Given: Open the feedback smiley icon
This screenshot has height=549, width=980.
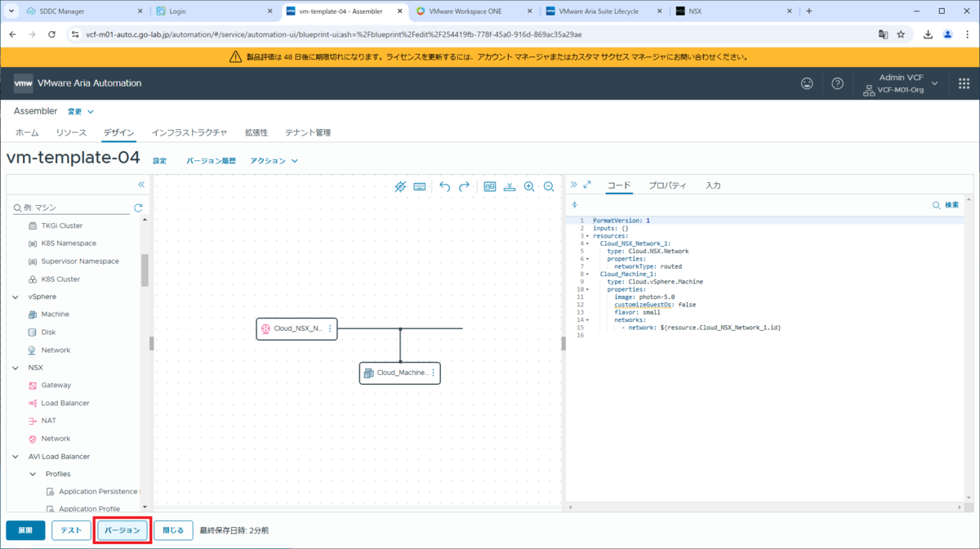Looking at the screenshot, I should click(807, 83).
